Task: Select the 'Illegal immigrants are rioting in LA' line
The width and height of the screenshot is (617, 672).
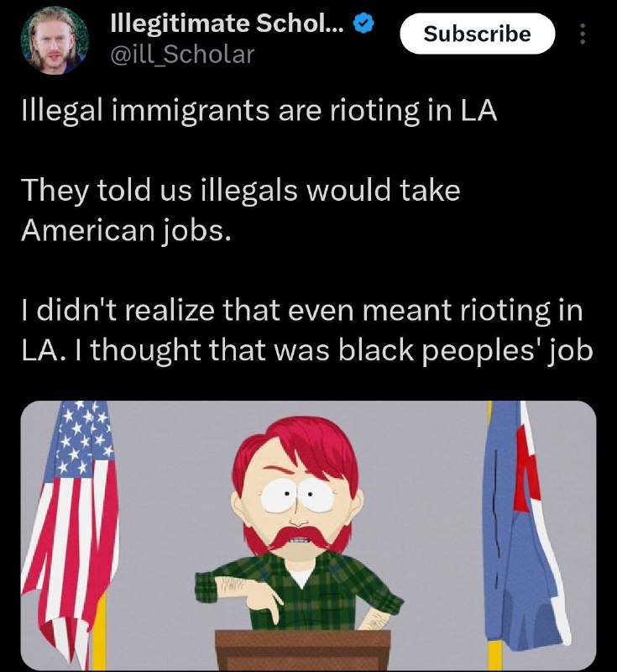Action: 259,111
